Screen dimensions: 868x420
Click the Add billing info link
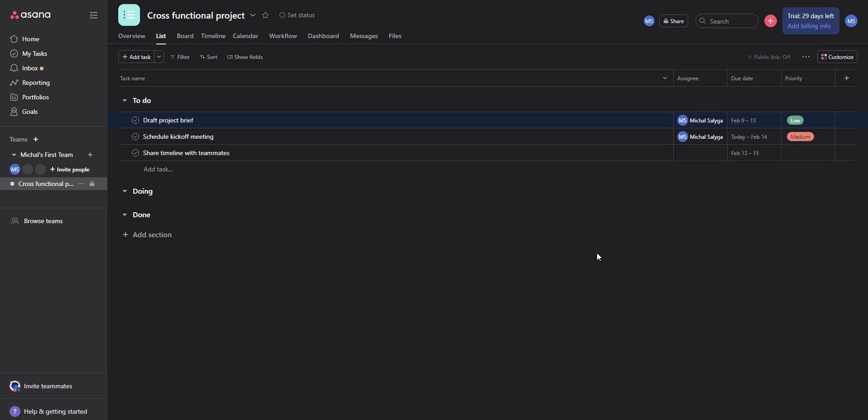809,26
